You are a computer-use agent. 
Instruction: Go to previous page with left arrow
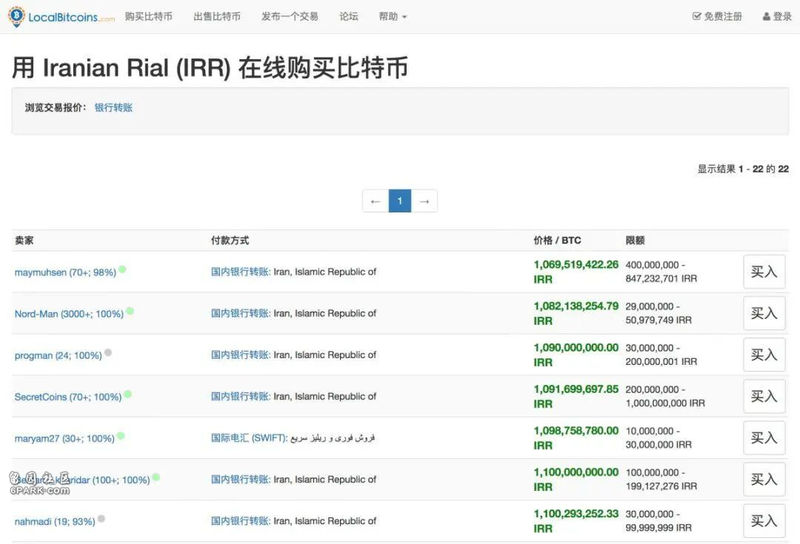tap(376, 201)
